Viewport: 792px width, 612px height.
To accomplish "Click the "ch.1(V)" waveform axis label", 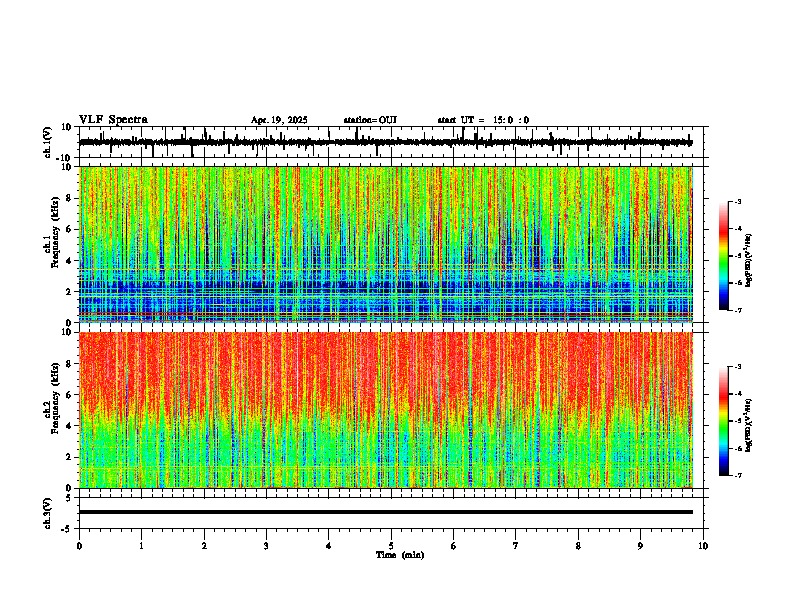I will [x=48, y=142].
